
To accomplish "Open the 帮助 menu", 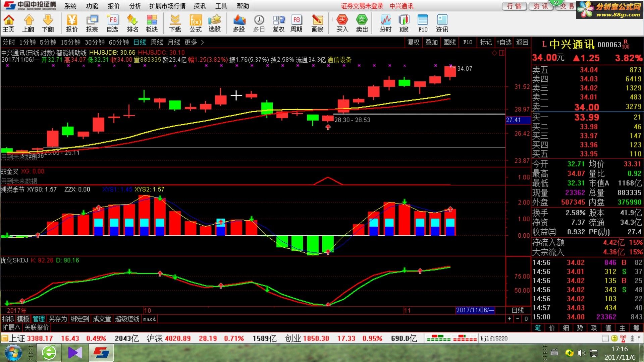I will coord(243,6).
